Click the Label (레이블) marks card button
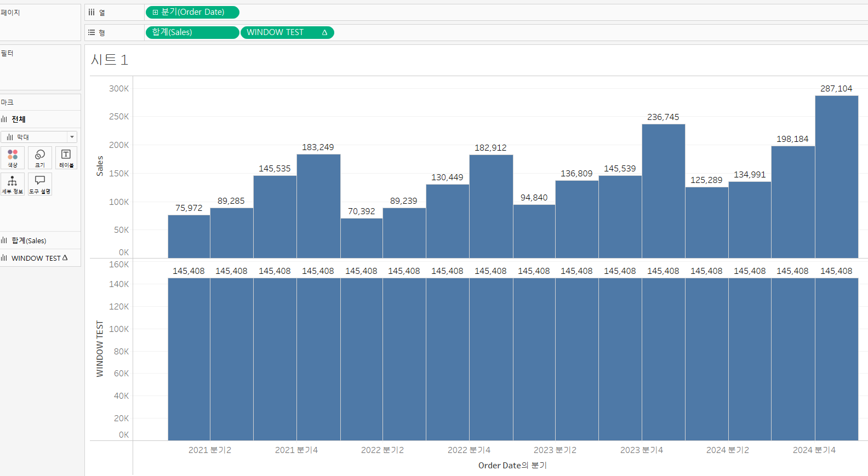Screen dimensions: 868x476 [66, 158]
